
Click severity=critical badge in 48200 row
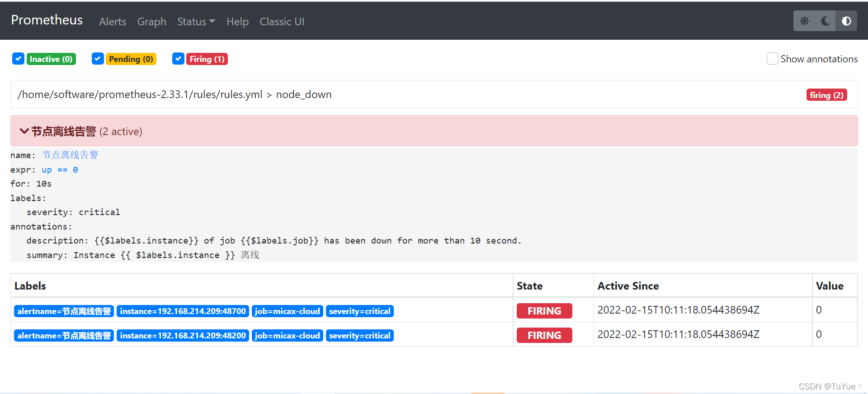[x=360, y=335]
